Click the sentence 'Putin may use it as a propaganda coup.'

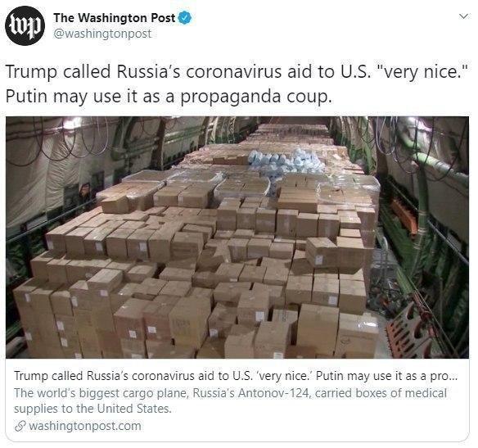169,97
